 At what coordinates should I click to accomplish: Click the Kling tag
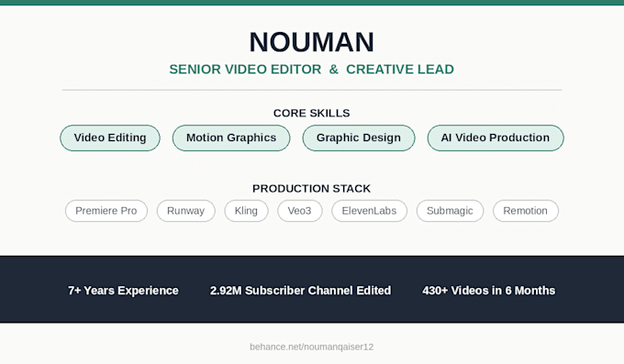click(246, 211)
